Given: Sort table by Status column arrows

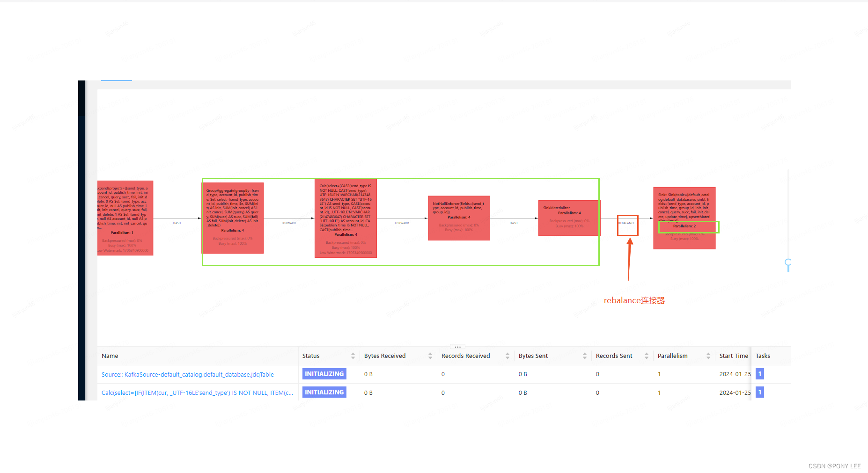Looking at the screenshot, I should point(353,356).
